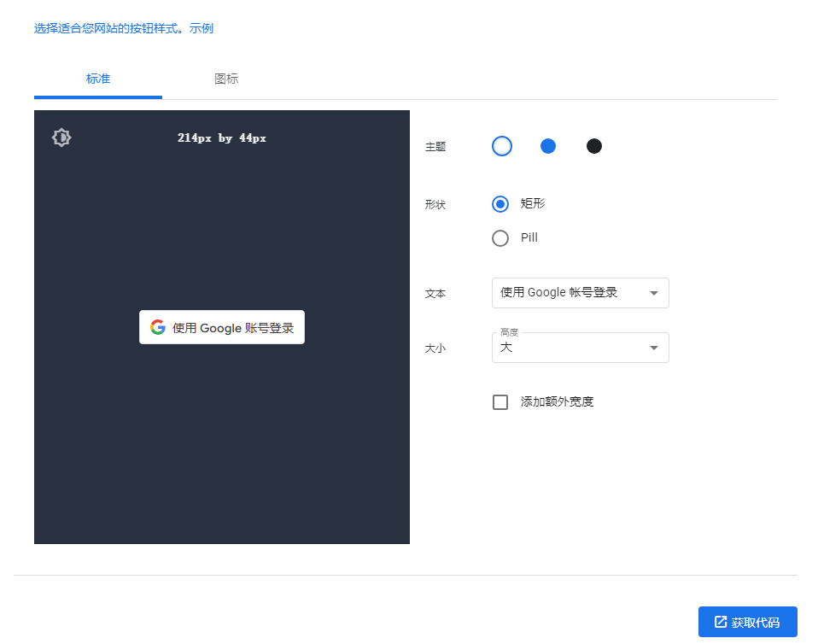Click the 使用 Google 账号登录 preview button

point(222,327)
